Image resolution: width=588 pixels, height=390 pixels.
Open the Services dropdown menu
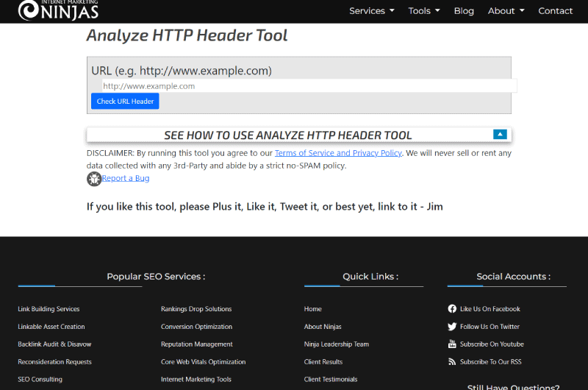point(372,11)
